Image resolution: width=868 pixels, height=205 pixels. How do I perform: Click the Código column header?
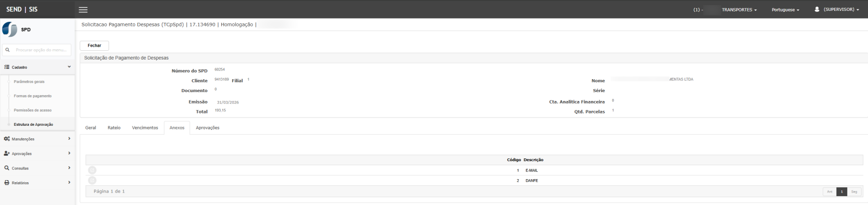pyautogui.click(x=514, y=160)
